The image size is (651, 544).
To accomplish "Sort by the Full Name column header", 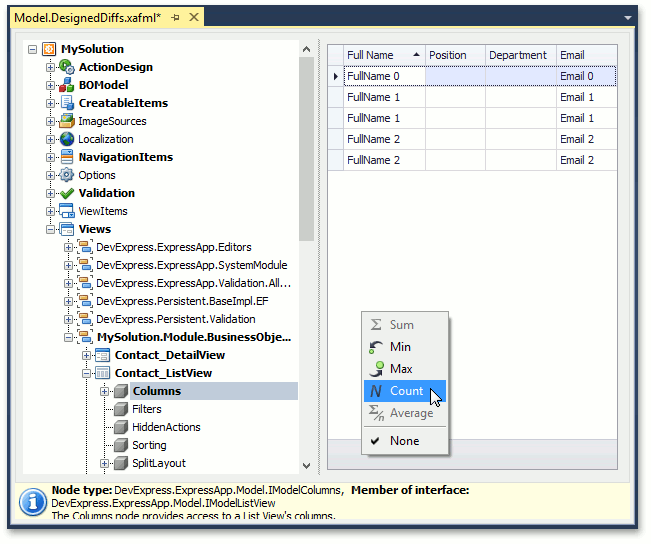I will [x=384, y=55].
